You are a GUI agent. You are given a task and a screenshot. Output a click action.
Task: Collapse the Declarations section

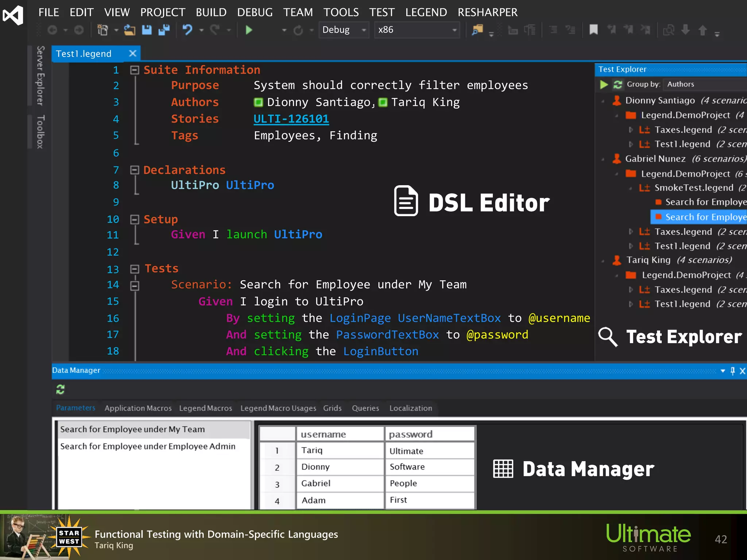pyautogui.click(x=135, y=170)
